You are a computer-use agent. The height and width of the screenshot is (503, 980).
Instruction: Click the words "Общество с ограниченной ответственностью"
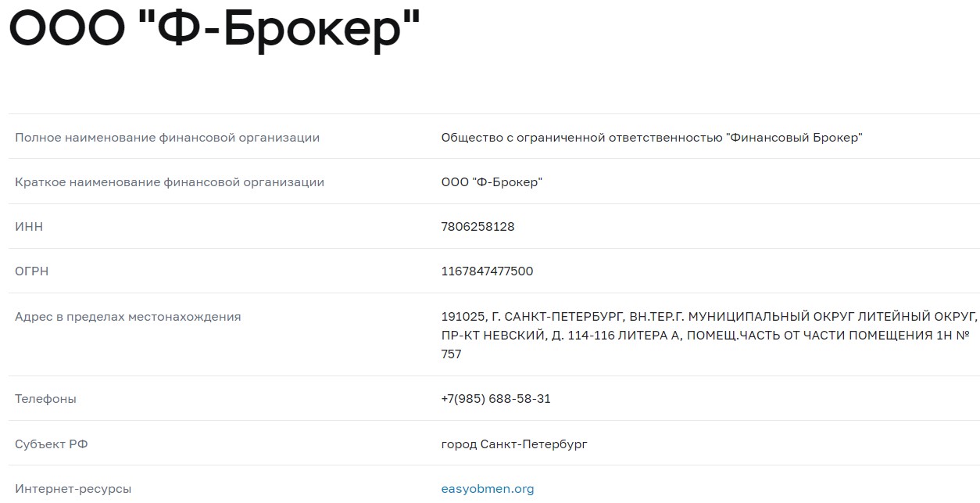click(581, 138)
